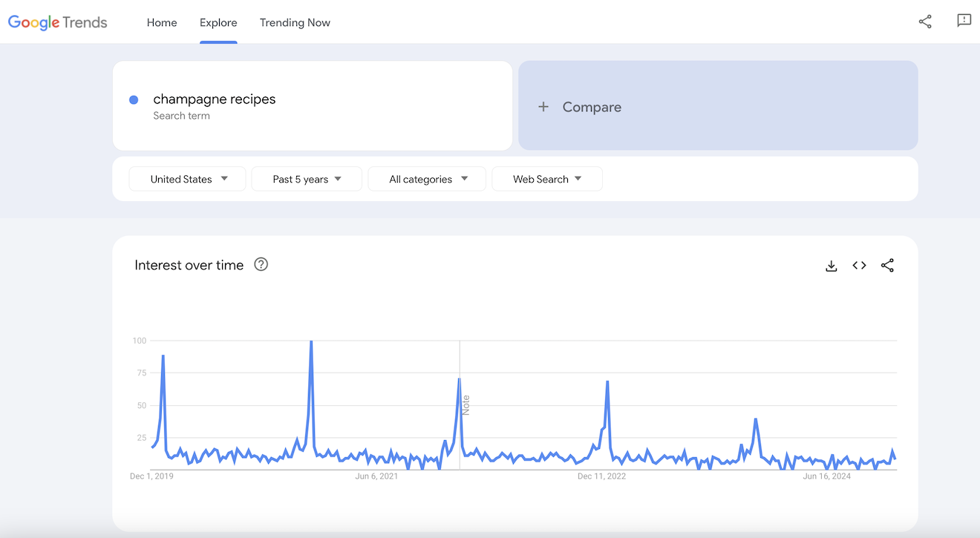Image resolution: width=980 pixels, height=538 pixels.
Task: Click the blue dot beside champagne recipes
Action: tap(134, 99)
